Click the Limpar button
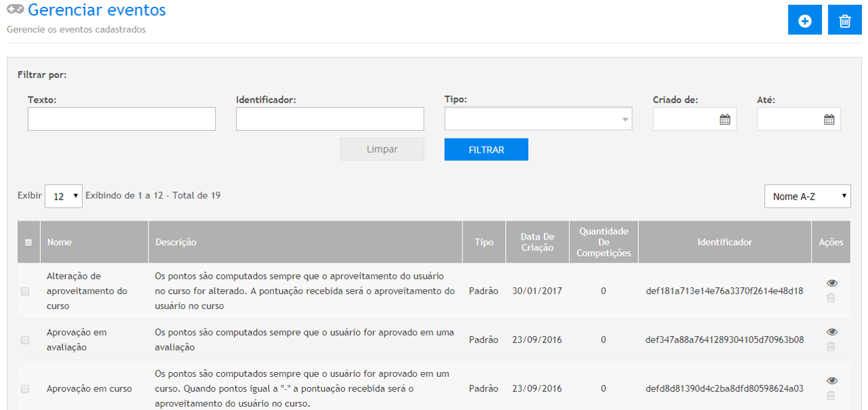The width and height of the screenshot is (868, 410). tap(382, 149)
